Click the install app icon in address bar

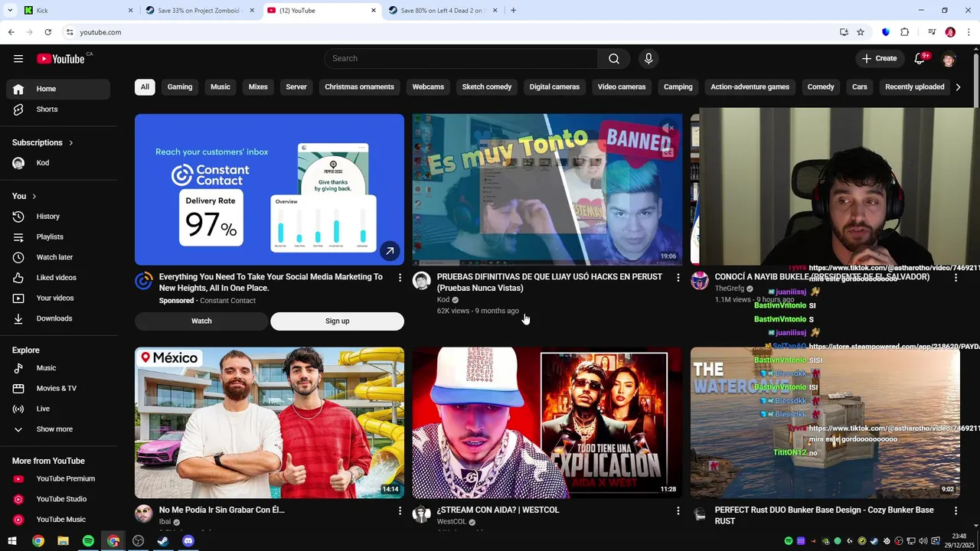click(x=844, y=32)
